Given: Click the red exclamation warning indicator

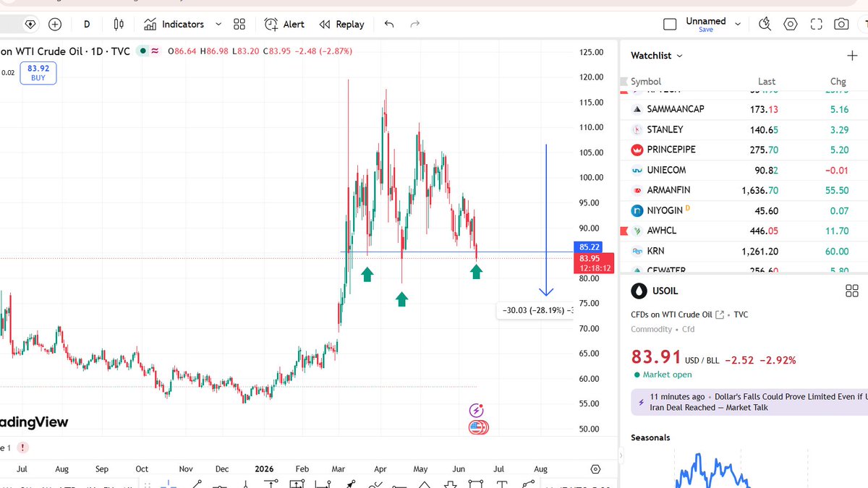Looking at the screenshot, I should click(x=23, y=448).
